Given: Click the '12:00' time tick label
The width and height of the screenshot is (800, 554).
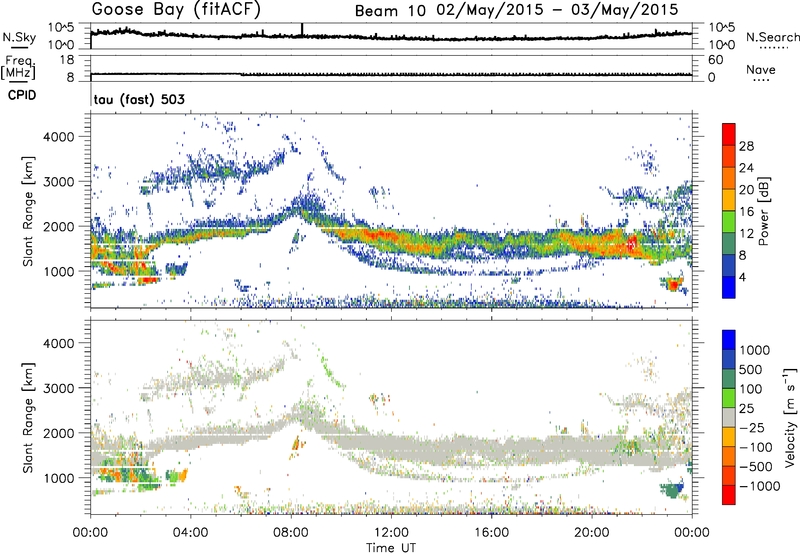Looking at the screenshot, I should tap(391, 533).
